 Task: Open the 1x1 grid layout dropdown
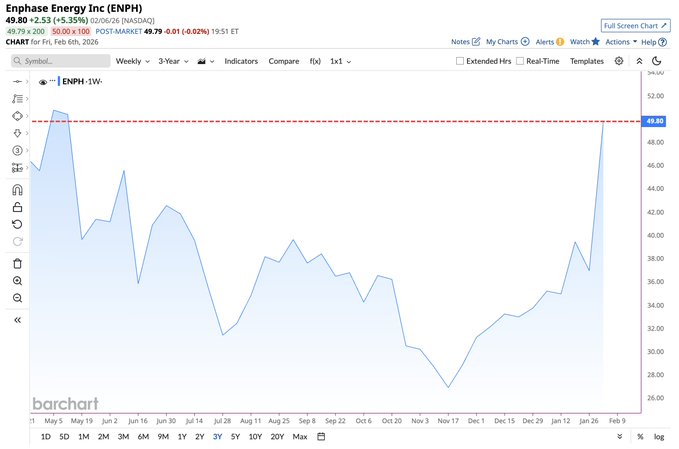(x=340, y=61)
